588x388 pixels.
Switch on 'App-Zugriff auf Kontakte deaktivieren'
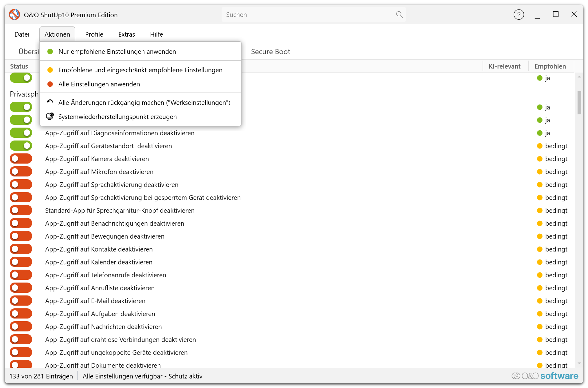click(21, 249)
